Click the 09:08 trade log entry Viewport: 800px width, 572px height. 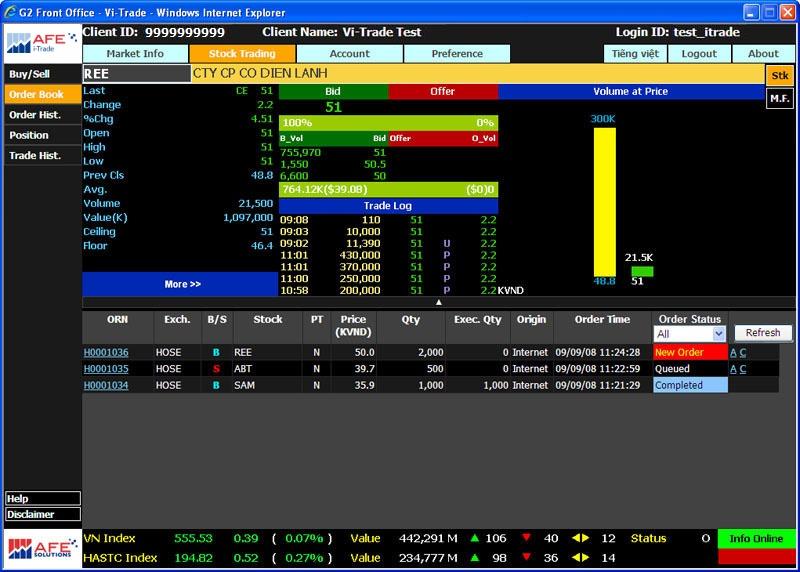pos(388,220)
